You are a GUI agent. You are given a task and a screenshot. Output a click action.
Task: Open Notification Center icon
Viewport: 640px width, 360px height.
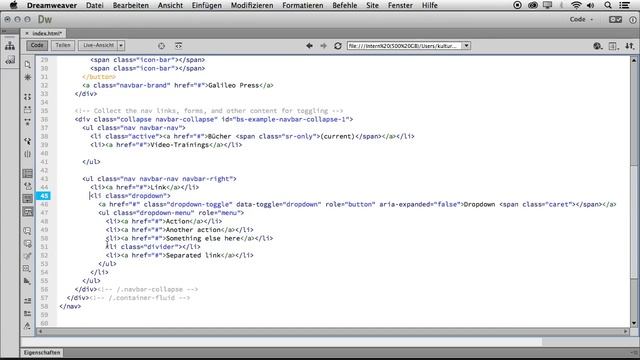pyautogui.click(x=624, y=5)
